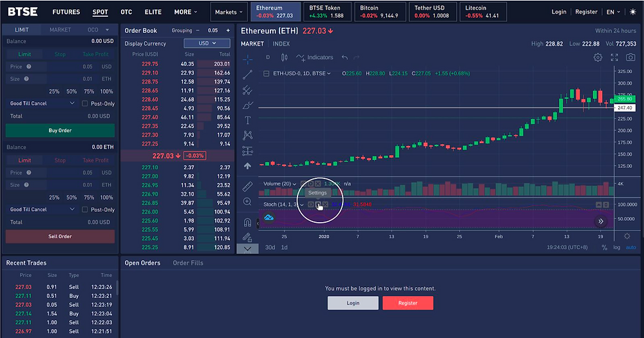Select the ruler measure tool

247,187
